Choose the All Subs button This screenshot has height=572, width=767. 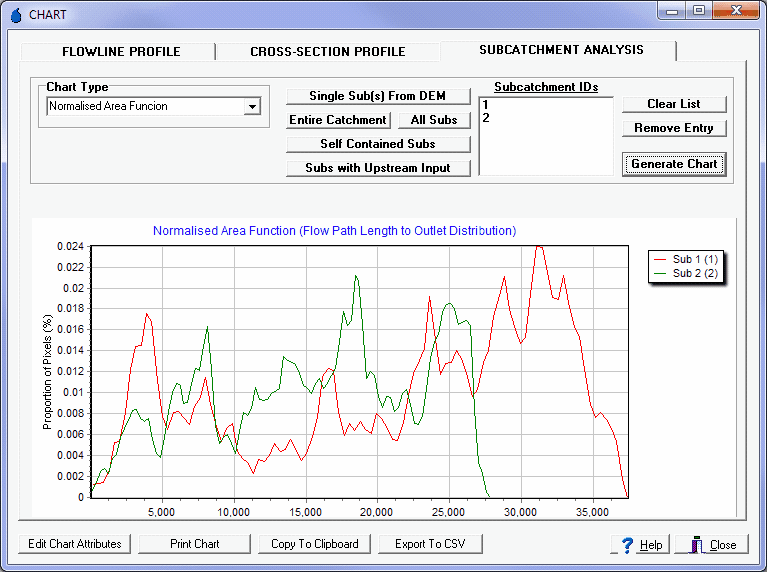[x=434, y=120]
